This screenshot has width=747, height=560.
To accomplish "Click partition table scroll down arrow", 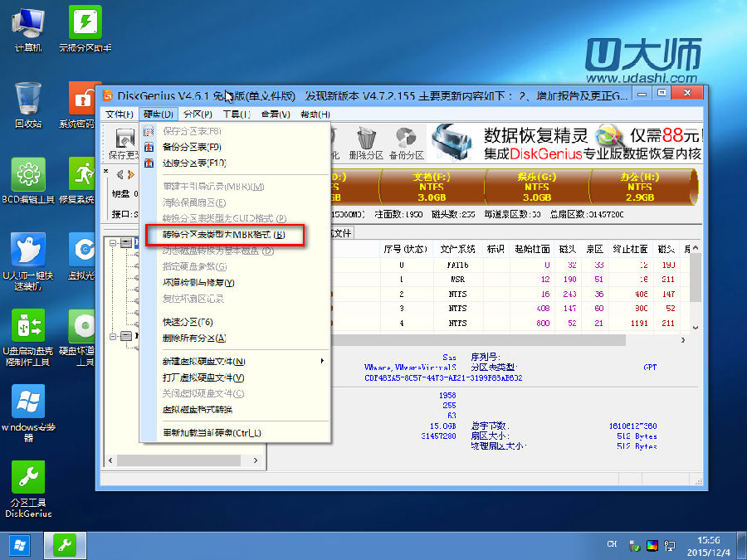I will [x=696, y=327].
